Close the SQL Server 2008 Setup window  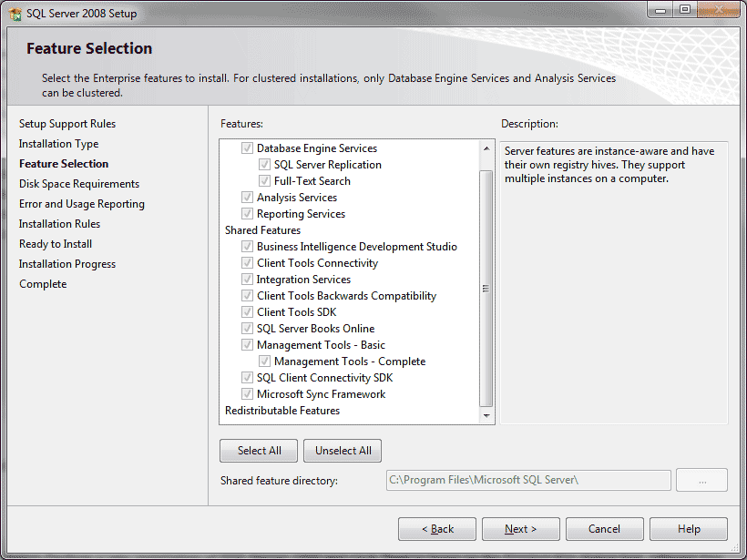click(719, 10)
